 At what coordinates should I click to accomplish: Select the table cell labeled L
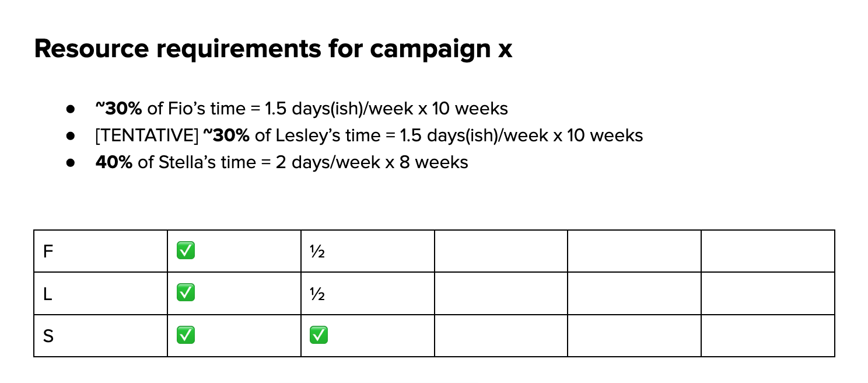click(100, 294)
